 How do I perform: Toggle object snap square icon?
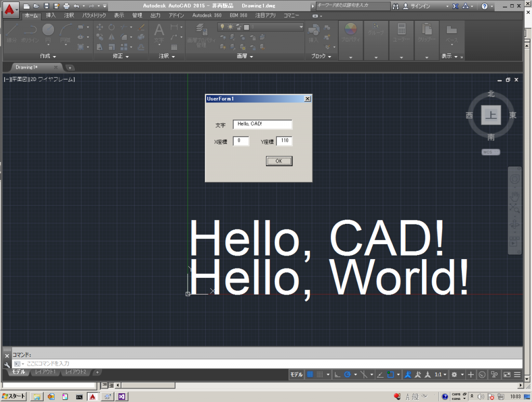[x=391, y=374]
